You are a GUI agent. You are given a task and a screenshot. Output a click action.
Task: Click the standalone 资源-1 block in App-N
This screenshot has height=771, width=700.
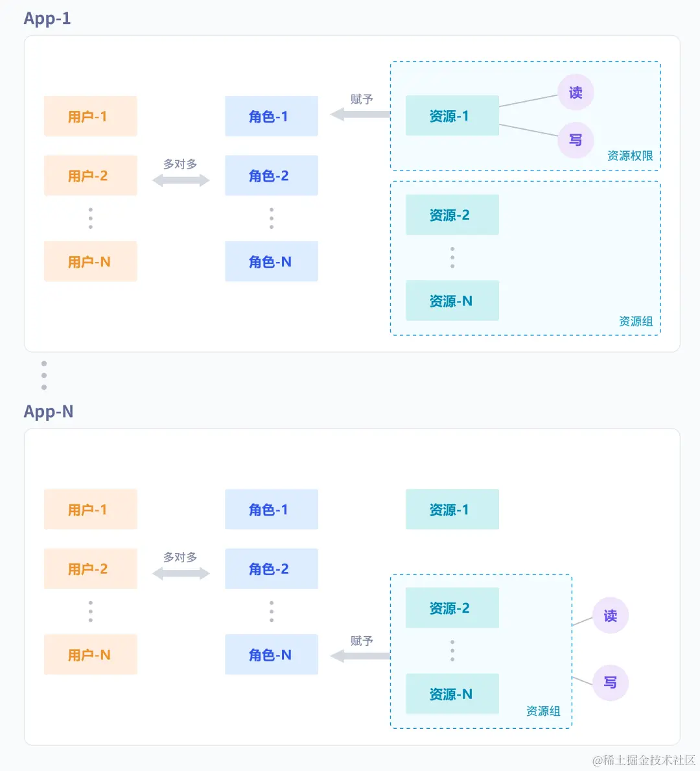coord(452,509)
